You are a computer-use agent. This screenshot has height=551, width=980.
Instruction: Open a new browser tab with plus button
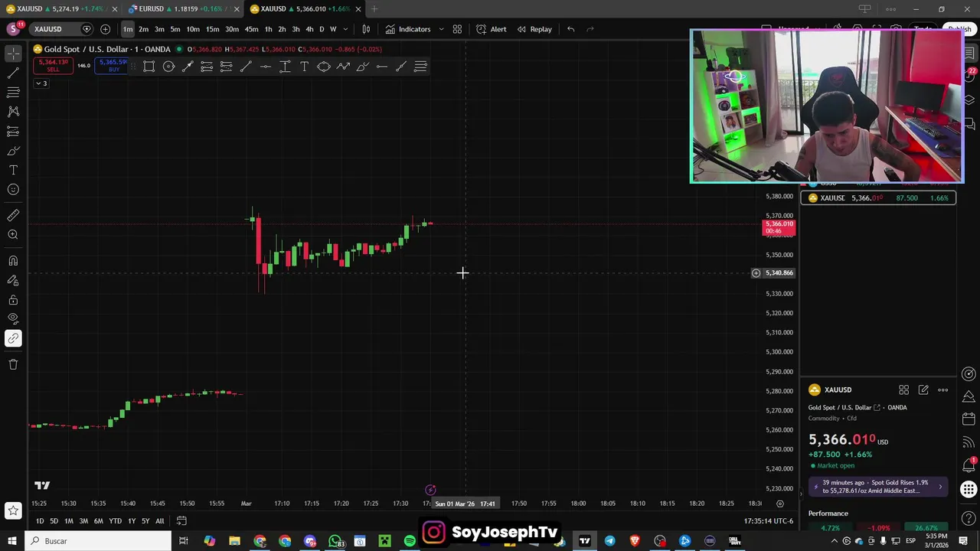tap(374, 9)
